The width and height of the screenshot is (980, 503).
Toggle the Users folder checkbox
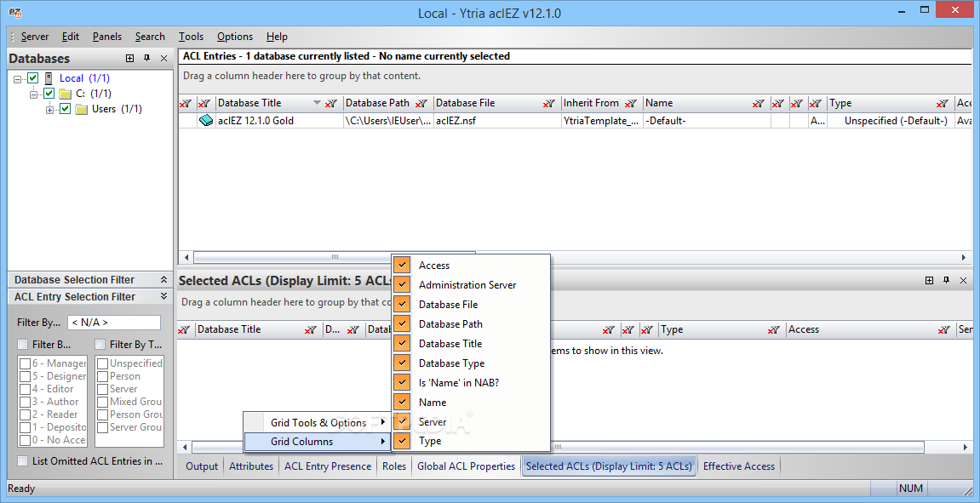click(x=65, y=109)
